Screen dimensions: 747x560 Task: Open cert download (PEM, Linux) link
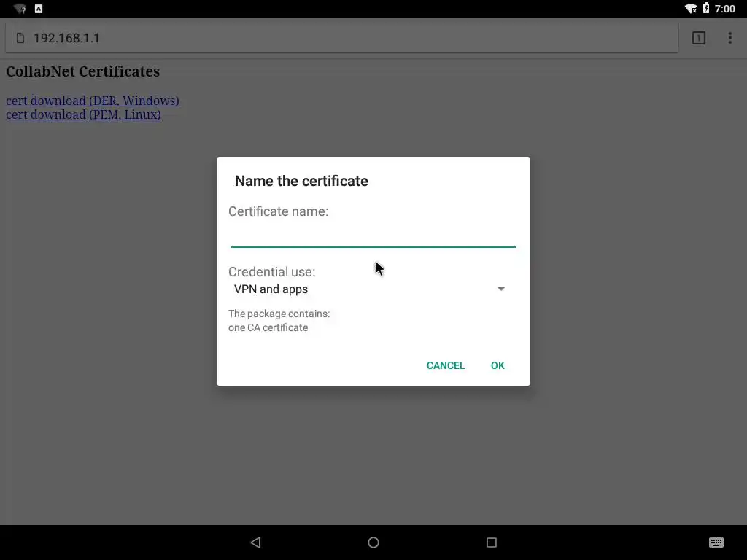pos(83,114)
